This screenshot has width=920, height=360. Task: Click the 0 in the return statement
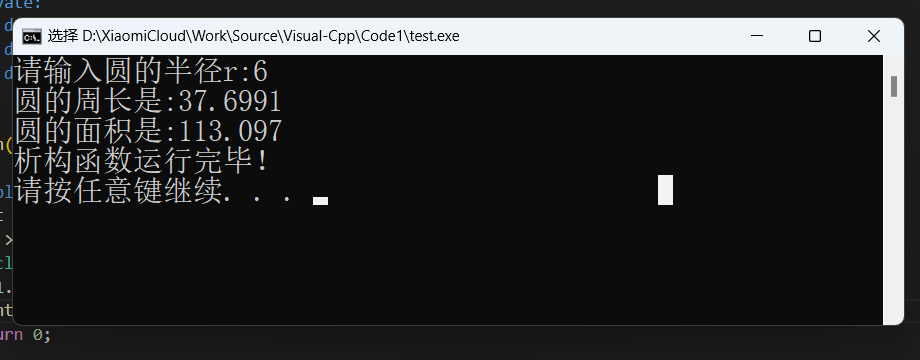[x=37, y=335]
